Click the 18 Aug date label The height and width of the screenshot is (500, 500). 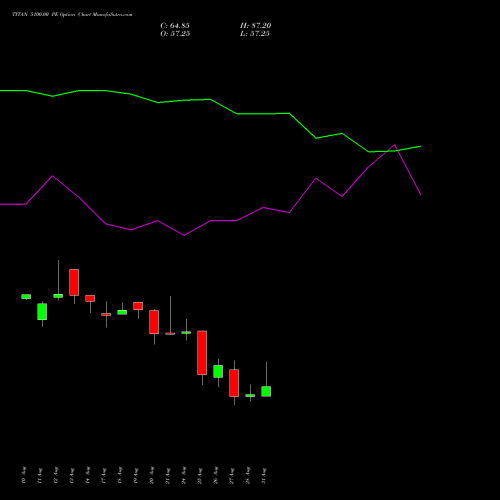point(120,475)
